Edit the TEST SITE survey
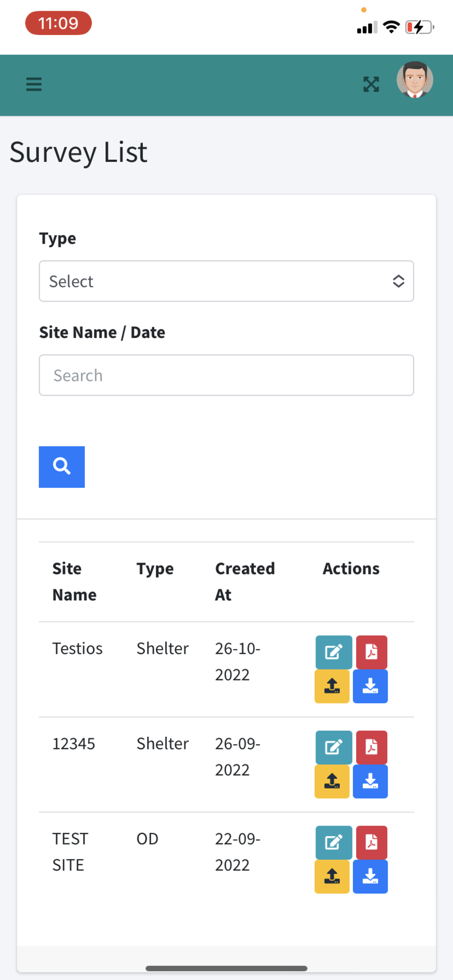Image resolution: width=453 pixels, height=980 pixels. [x=334, y=842]
